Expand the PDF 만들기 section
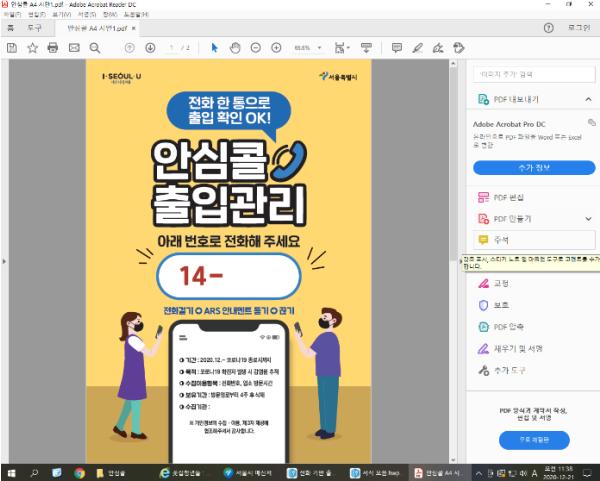This screenshot has width=600, height=481. click(x=587, y=217)
